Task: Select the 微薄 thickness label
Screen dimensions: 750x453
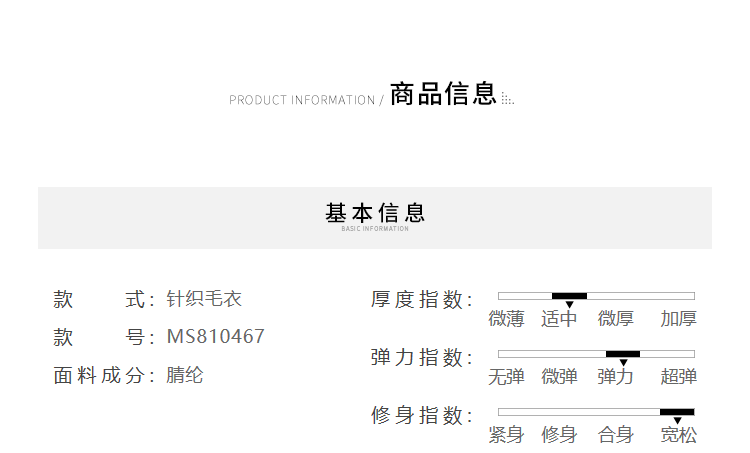Action: (x=506, y=319)
